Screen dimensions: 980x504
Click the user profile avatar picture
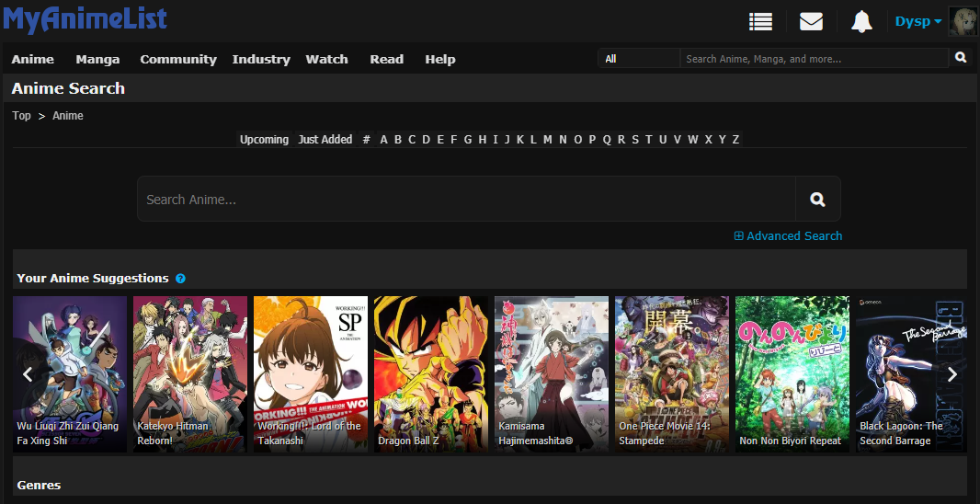(x=963, y=21)
